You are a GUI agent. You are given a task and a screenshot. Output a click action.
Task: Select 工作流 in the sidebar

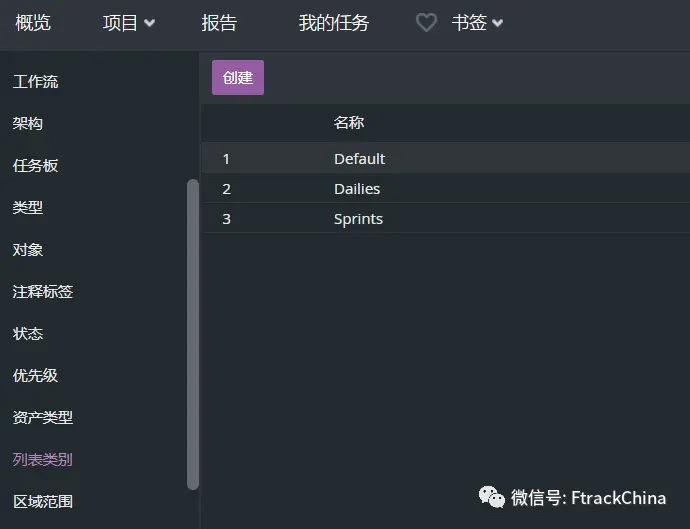[x=35, y=81]
